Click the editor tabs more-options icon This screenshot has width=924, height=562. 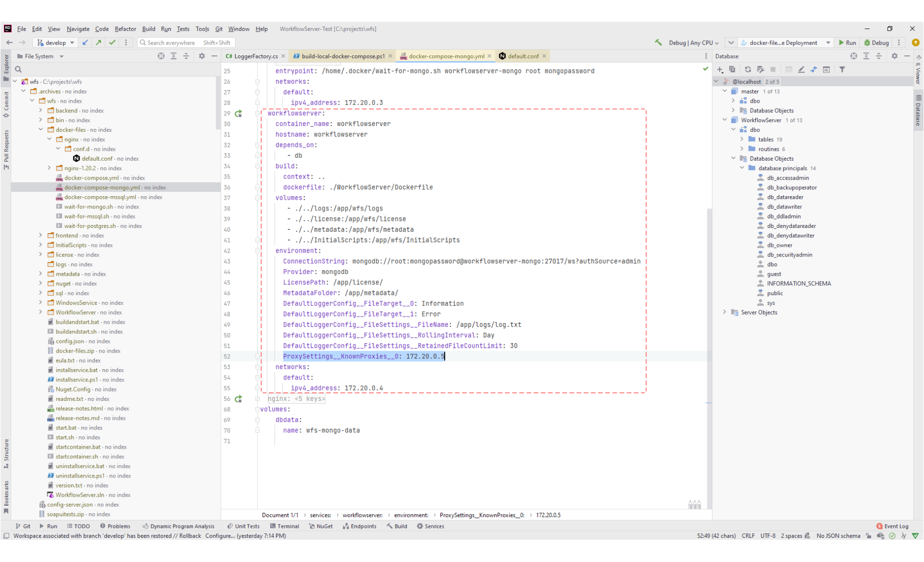706,56
